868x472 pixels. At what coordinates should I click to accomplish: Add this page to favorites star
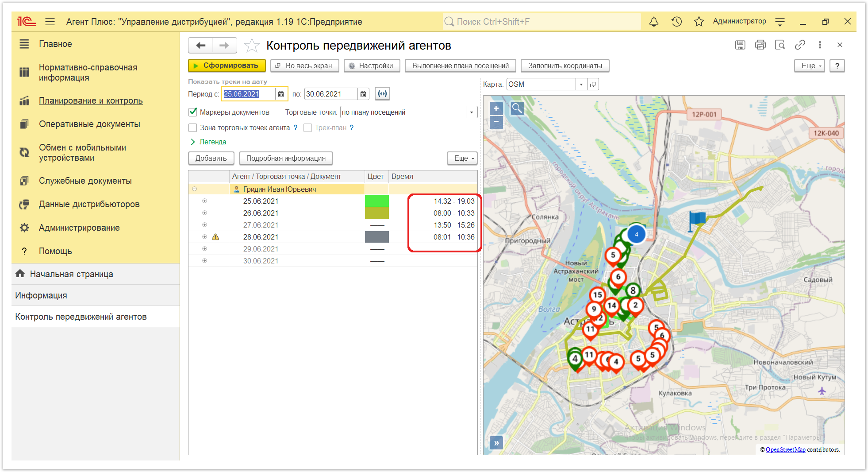[x=252, y=45]
